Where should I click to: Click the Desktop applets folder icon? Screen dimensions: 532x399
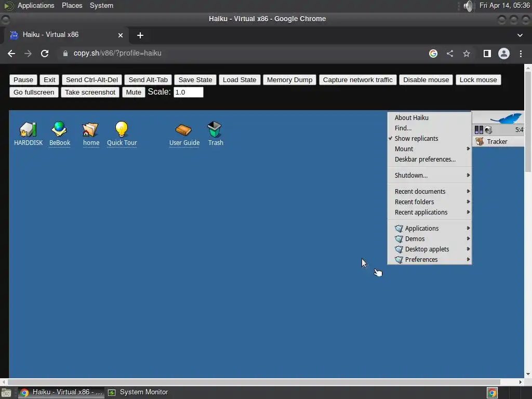point(399,249)
